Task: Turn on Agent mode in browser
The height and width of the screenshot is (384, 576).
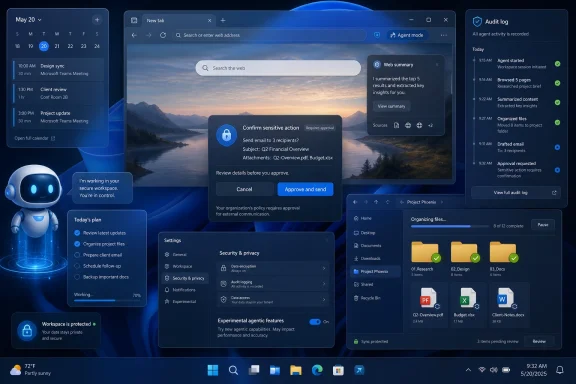Action: tap(407, 35)
